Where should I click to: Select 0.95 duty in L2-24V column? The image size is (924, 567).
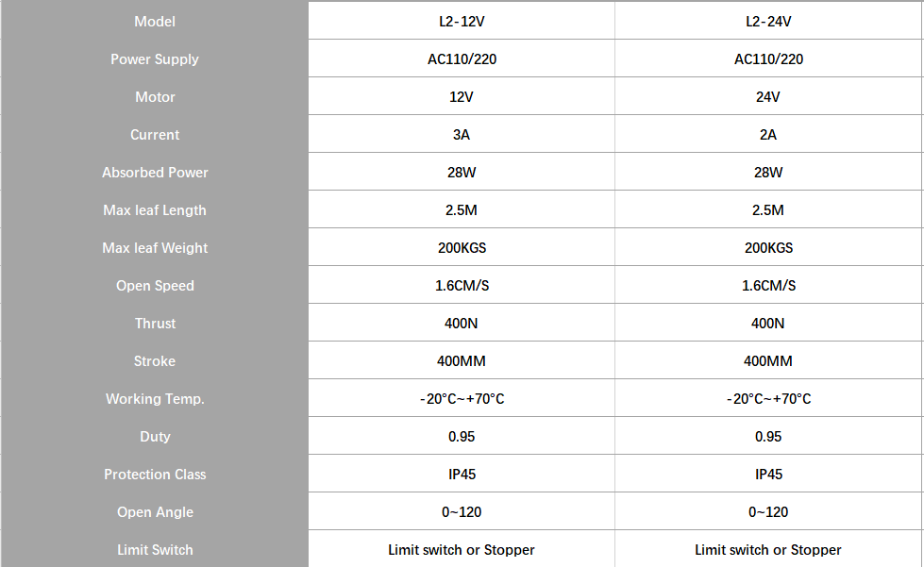coord(768,436)
